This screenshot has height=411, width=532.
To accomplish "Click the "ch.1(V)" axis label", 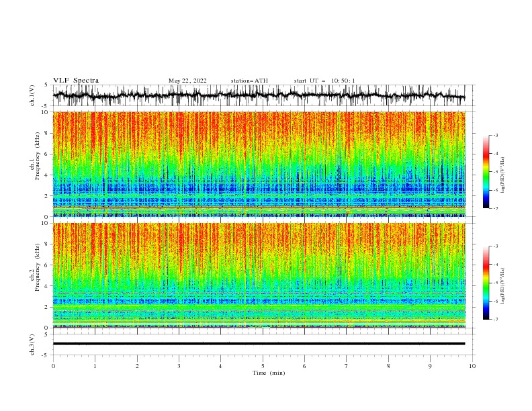I will pyautogui.click(x=32, y=95).
